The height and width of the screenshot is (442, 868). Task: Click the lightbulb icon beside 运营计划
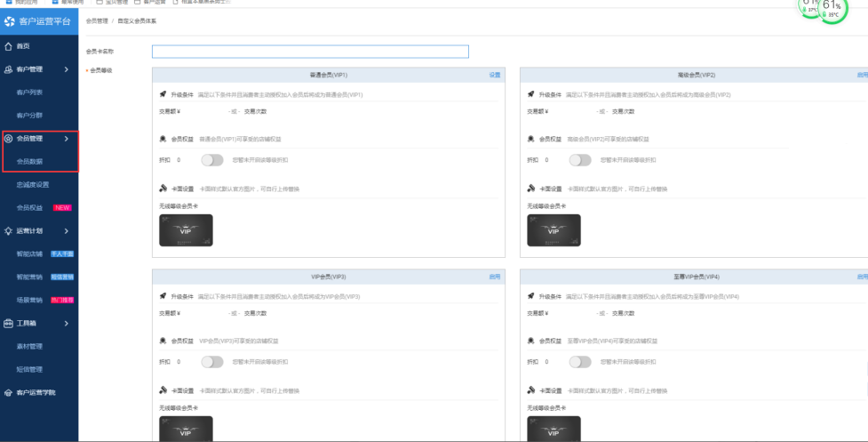[x=8, y=231]
